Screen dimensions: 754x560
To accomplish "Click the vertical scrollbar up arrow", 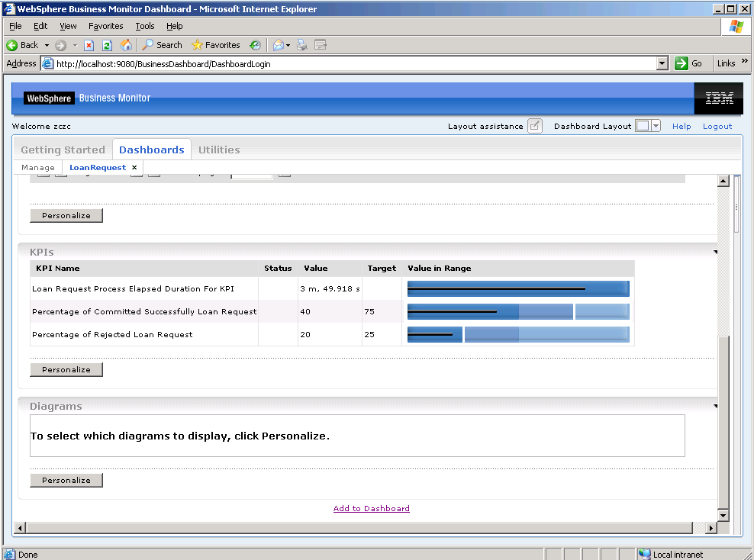I will pos(723,182).
